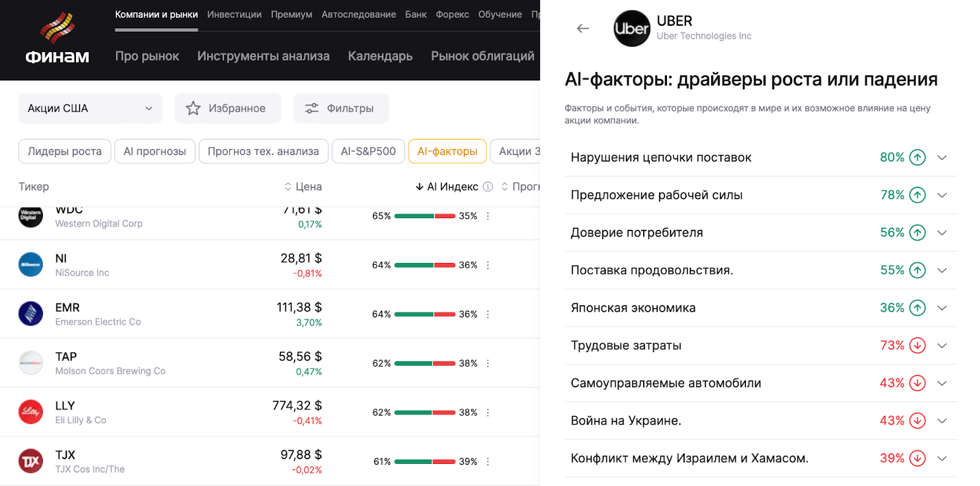This screenshot has width=980, height=486.
Task: Toggle the Filters button
Action: pos(341,108)
